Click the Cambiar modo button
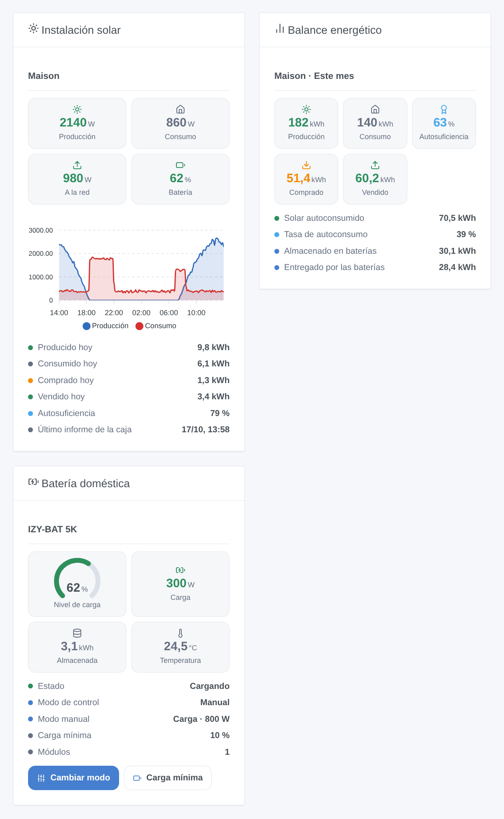This screenshot has height=819, width=504. pos(74,778)
